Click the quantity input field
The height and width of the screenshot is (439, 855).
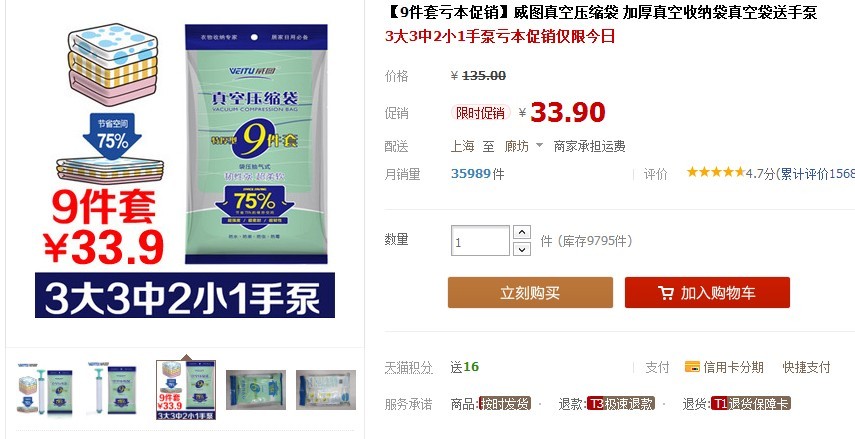click(480, 240)
